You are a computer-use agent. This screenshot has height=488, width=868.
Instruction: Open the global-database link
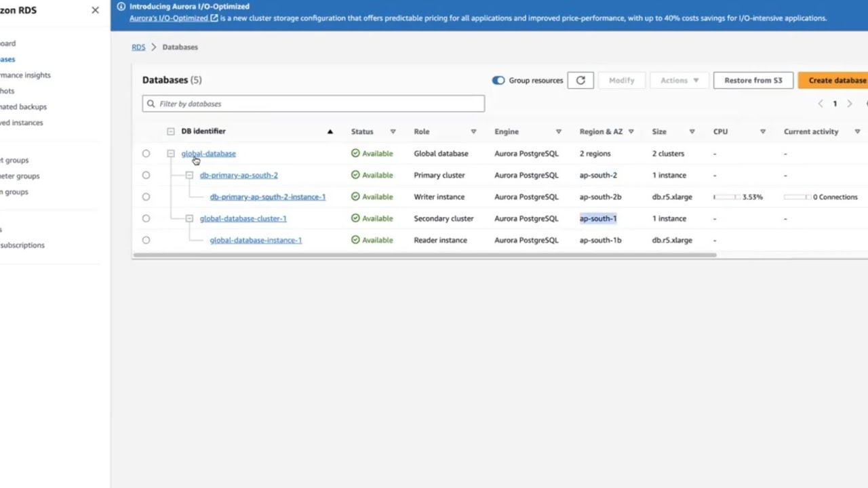208,153
